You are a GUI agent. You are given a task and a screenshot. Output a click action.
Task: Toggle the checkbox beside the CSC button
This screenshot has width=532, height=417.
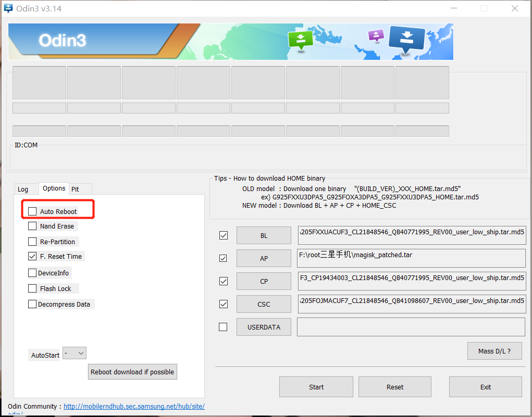tap(223, 304)
